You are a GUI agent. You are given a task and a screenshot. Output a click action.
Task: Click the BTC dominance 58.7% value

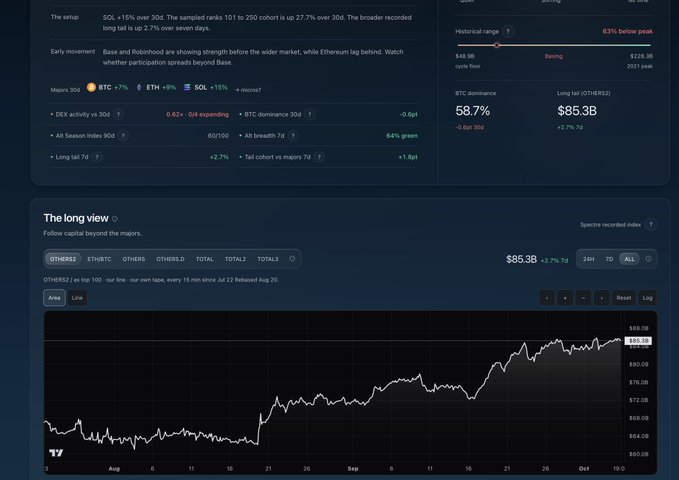(x=472, y=111)
